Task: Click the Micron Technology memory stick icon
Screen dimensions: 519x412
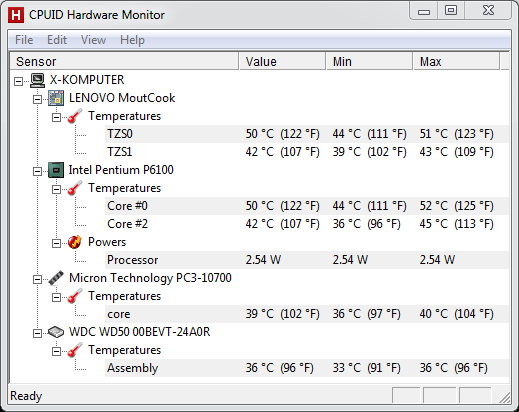Action: pyautogui.click(x=56, y=278)
